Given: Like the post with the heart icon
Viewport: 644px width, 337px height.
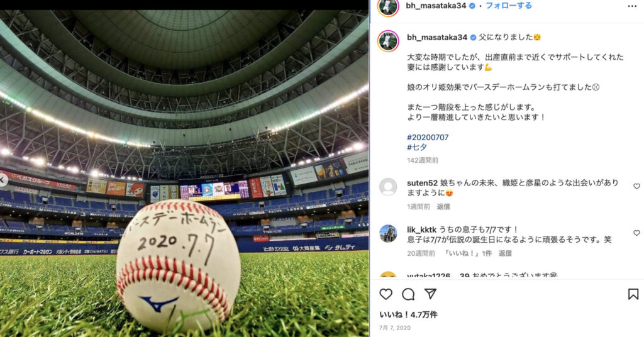Looking at the screenshot, I should tap(386, 294).
